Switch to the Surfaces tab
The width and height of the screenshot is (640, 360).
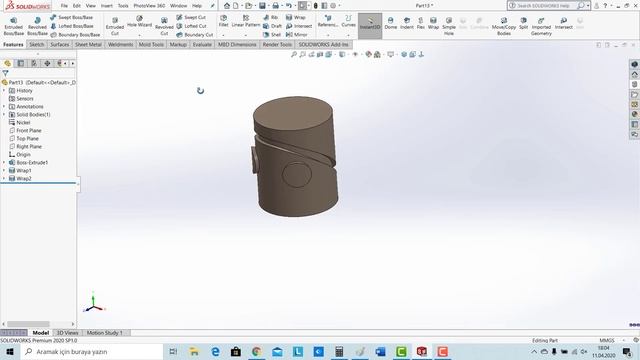point(60,44)
